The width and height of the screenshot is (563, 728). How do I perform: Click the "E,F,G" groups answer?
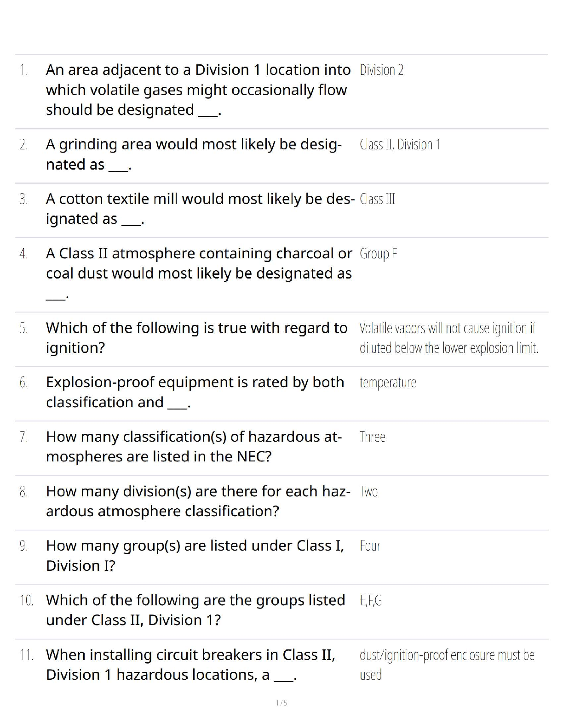(x=371, y=601)
